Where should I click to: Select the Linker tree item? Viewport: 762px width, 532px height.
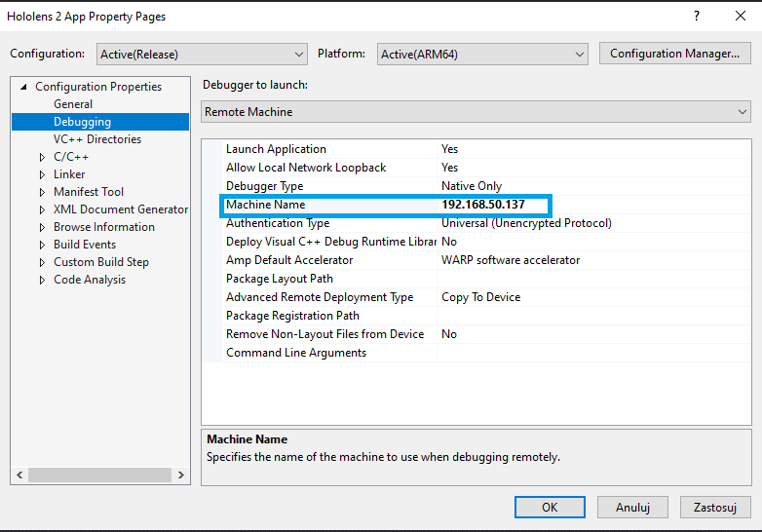pyautogui.click(x=69, y=174)
